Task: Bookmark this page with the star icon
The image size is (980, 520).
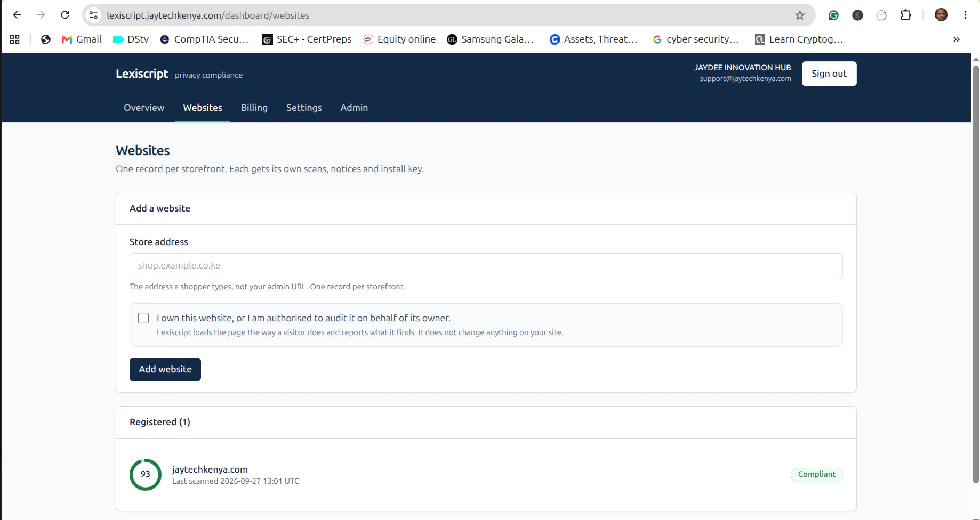Action: pos(800,15)
